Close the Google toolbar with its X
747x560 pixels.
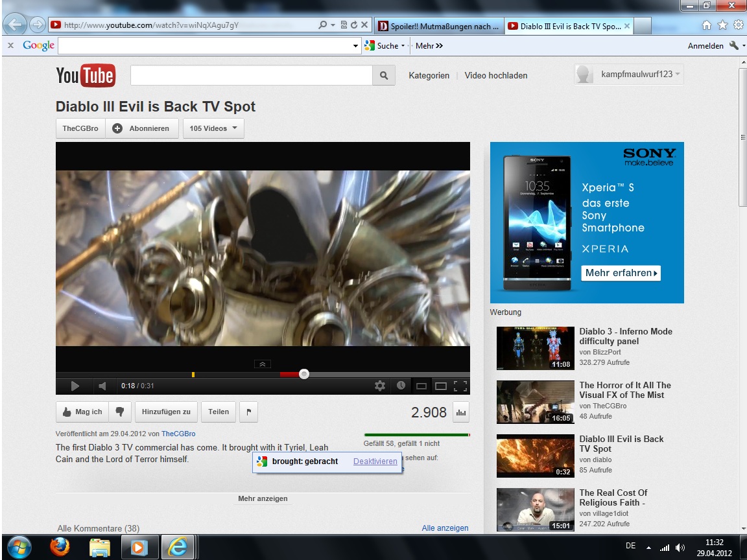(x=10, y=46)
